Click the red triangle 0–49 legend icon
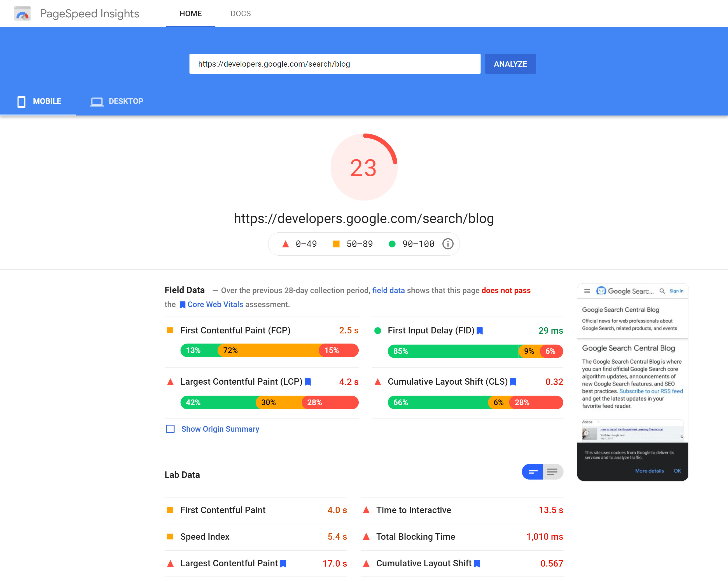This screenshot has width=728, height=582. (286, 244)
